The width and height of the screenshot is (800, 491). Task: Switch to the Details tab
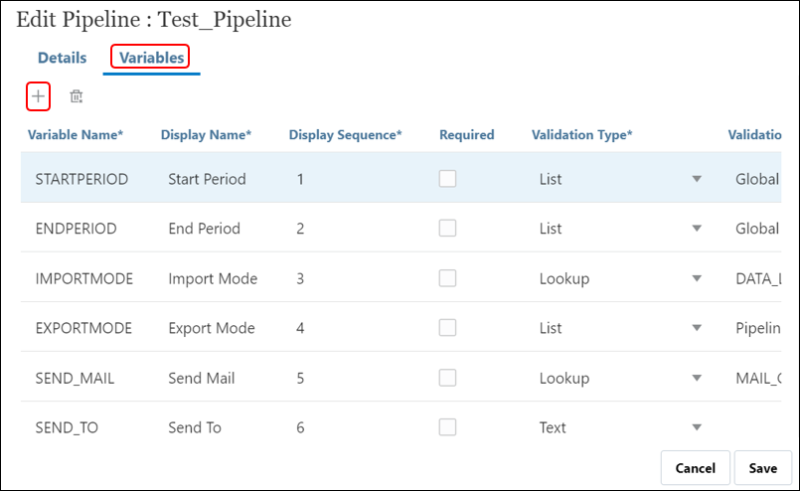point(62,58)
